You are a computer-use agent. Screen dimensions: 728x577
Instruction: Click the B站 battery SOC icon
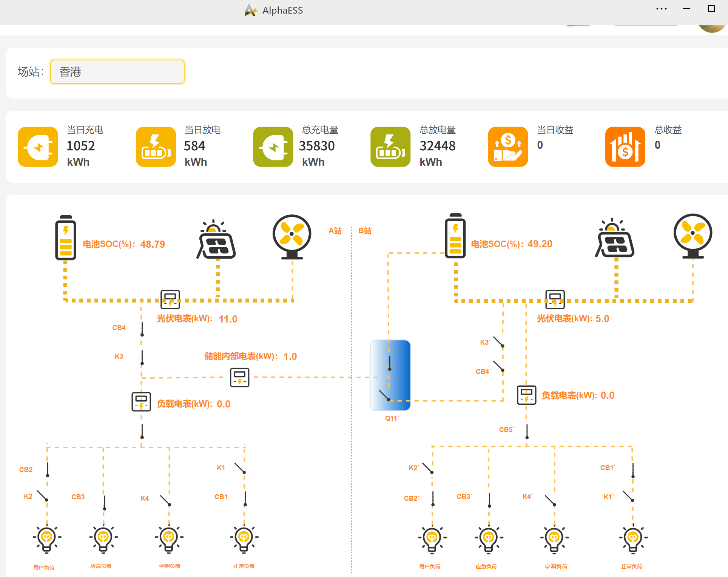click(455, 236)
